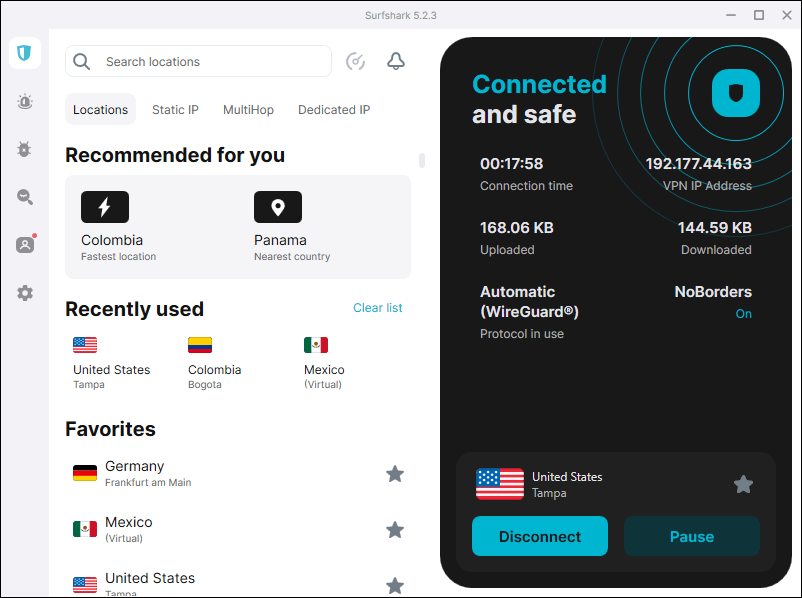The image size is (802, 598).
Task: Maximize the Surfshark window
Action: (759, 15)
